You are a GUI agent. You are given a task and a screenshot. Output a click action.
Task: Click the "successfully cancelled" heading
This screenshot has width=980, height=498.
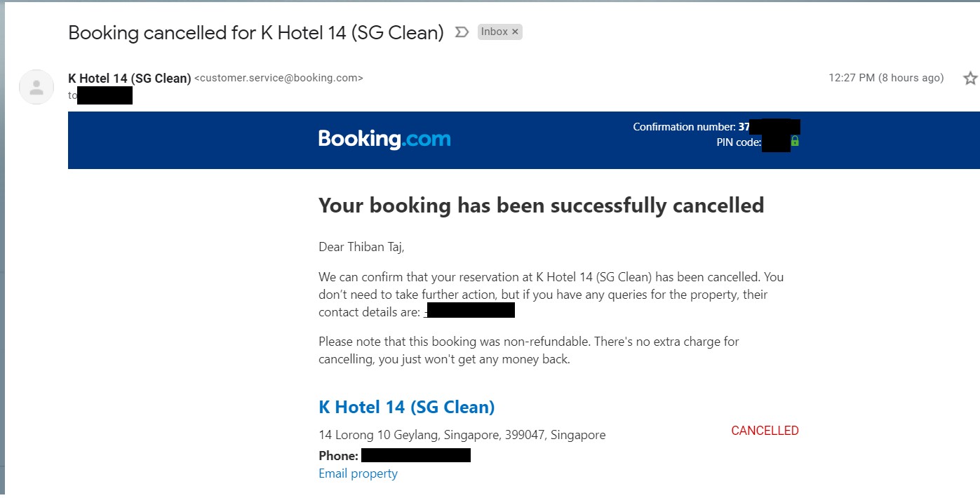point(541,206)
